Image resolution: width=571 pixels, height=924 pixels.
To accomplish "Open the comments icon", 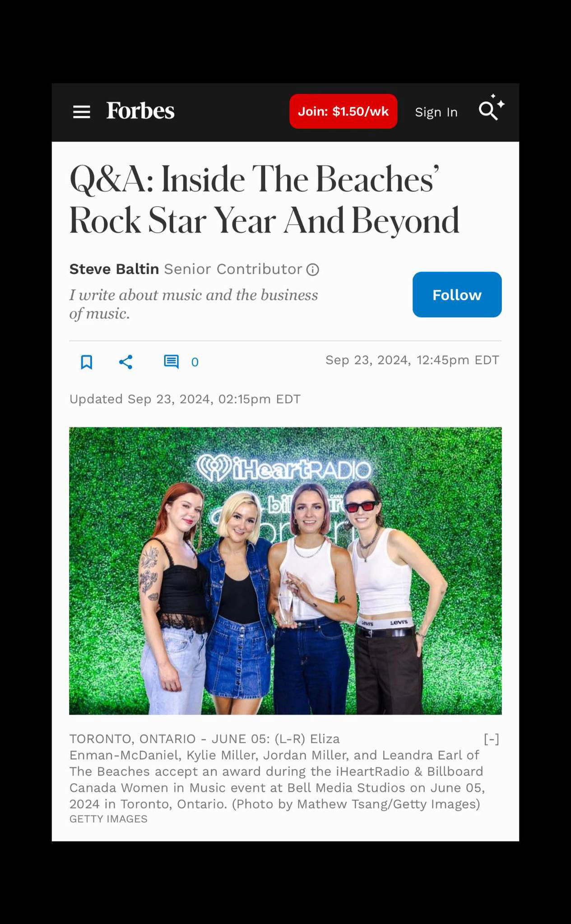I will tap(171, 362).
